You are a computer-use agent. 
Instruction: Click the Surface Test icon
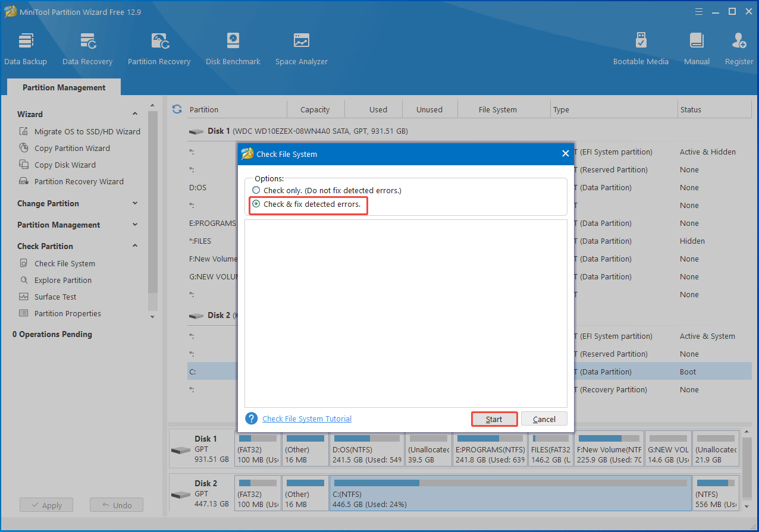click(x=24, y=297)
